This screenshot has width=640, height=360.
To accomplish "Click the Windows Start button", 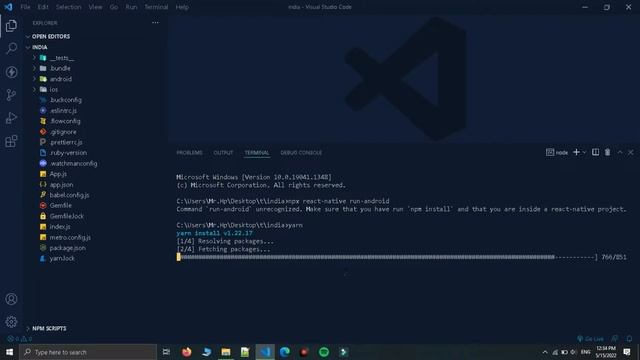I will coord(9,352).
